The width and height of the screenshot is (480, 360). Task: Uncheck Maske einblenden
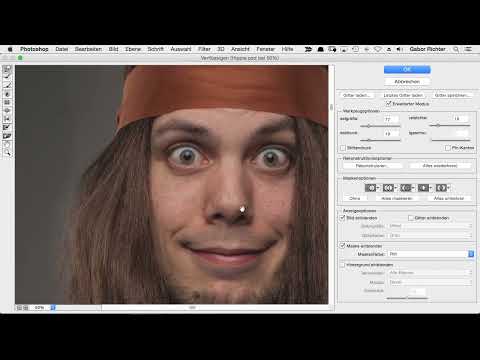[342, 246]
